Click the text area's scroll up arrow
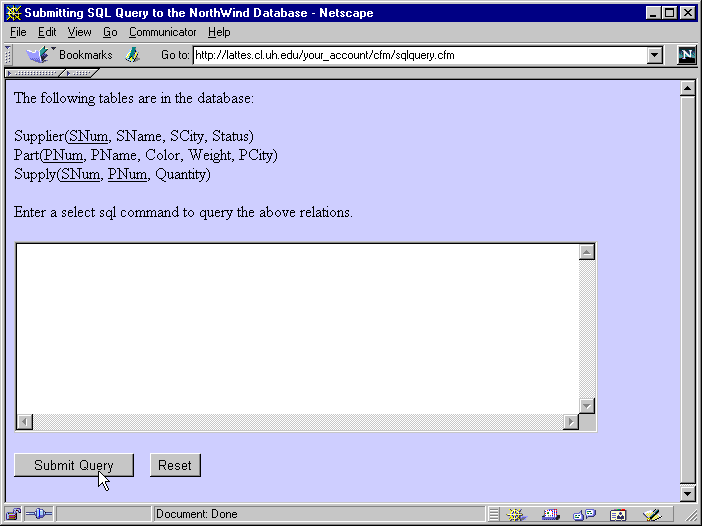702x526 pixels. pyautogui.click(x=586, y=252)
